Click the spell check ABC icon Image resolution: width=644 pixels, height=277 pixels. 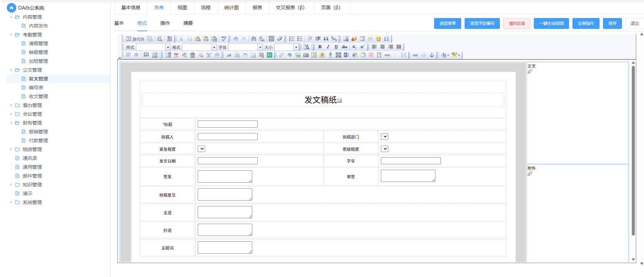point(223,39)
